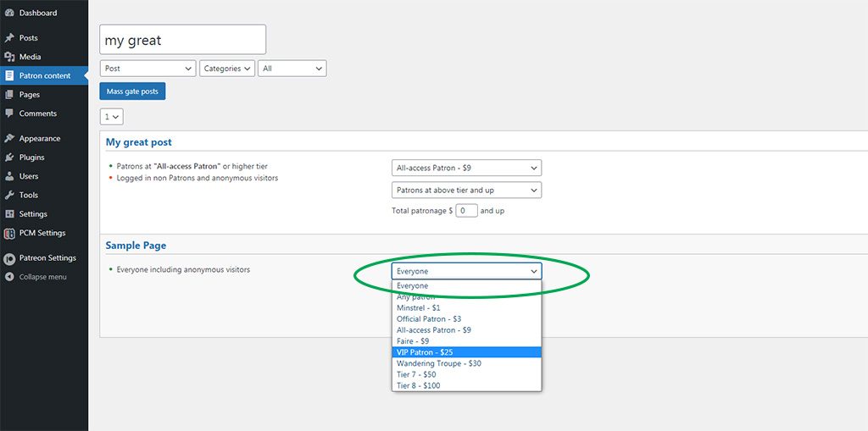The width and height of the screenshot is (868, 431).
Task: Click the Posts pushpin icon
Action: pos(8,37)
